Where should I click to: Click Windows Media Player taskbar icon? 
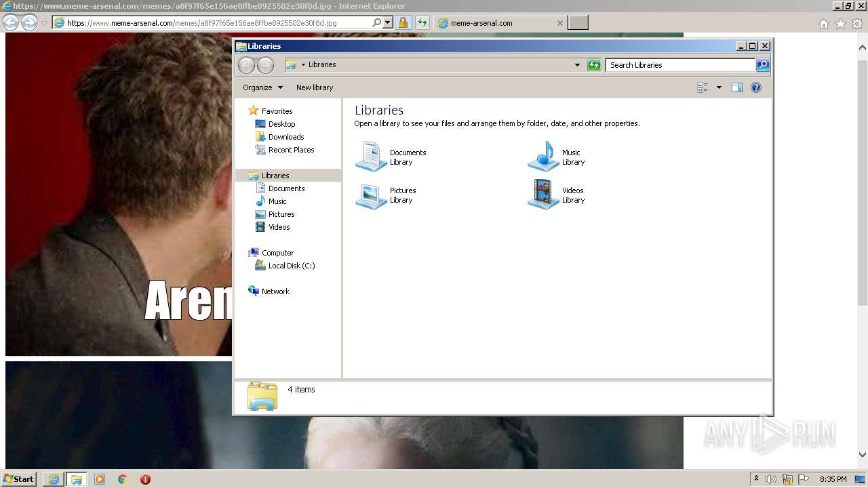coord(100,479)
